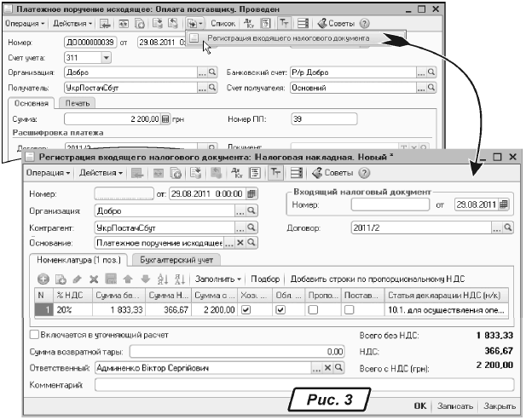Open the Заполнить dropdown in table toolbar
This screenshot has width=526, height=420.
pos(220,279)
